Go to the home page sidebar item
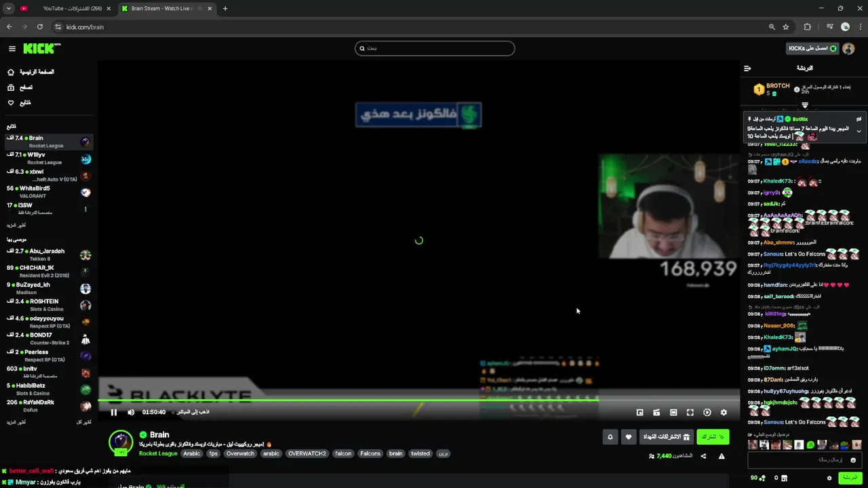This screenshot has width=868, height=488. click(x=31, y=72)
